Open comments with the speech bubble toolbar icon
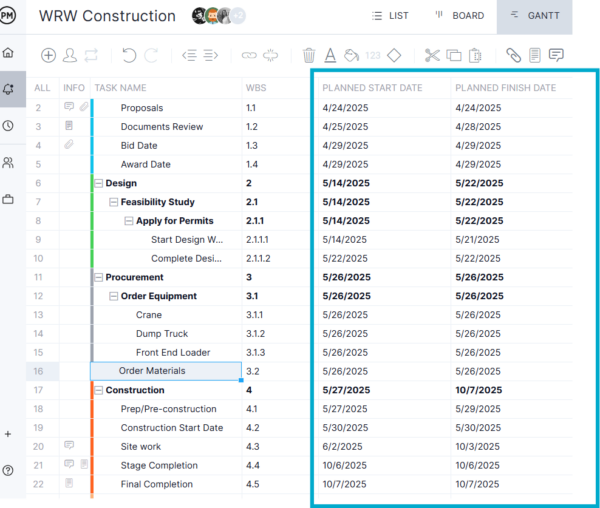This screenshot has width=600, height=508. pos(556,55)
